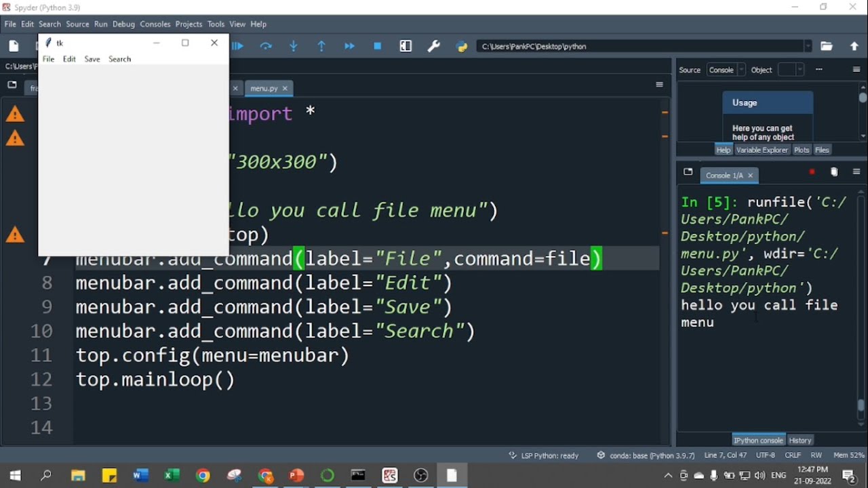Open the Spyder Edit menu

27,24
